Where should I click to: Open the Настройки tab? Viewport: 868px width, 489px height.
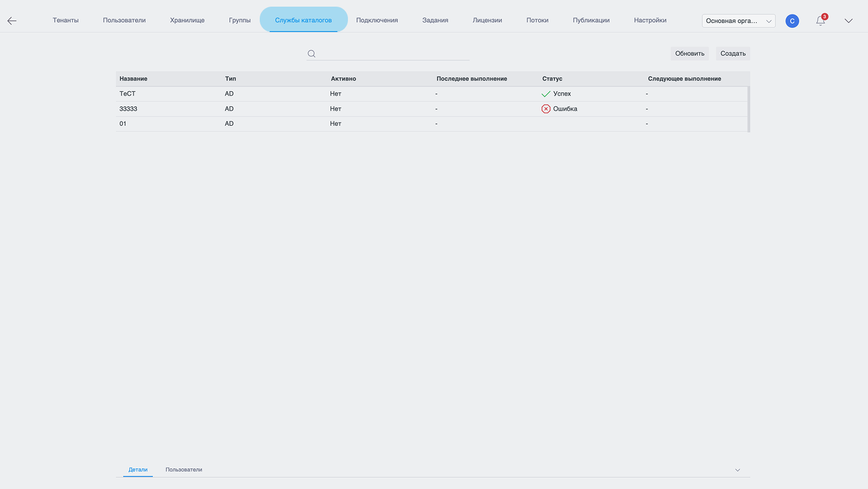point(650,20)
